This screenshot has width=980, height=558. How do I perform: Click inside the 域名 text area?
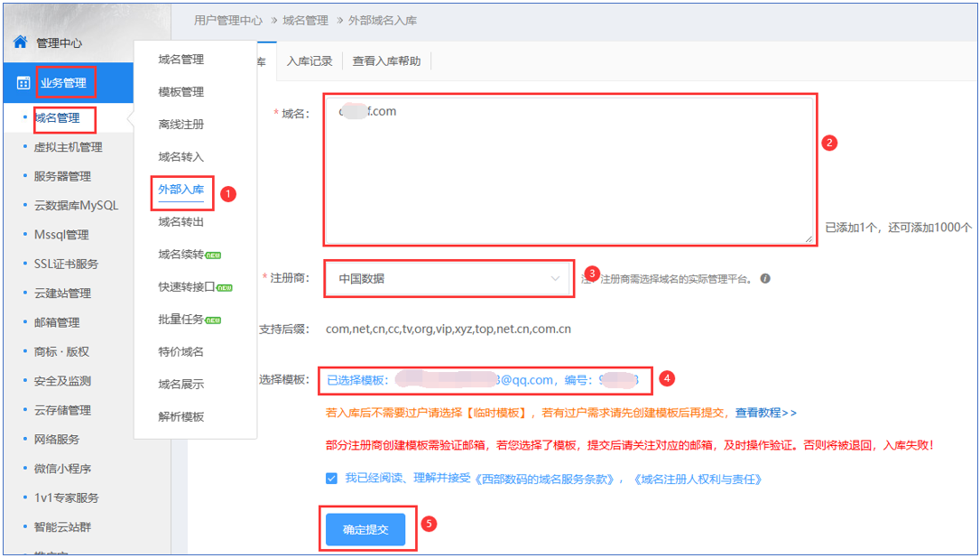click(569, 170)
